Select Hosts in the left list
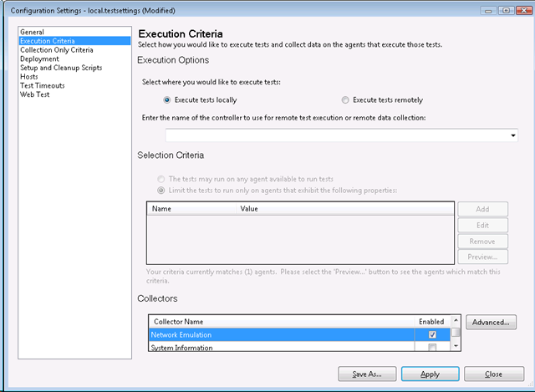Viewport: 535px width, 392px height. [29, 77]
